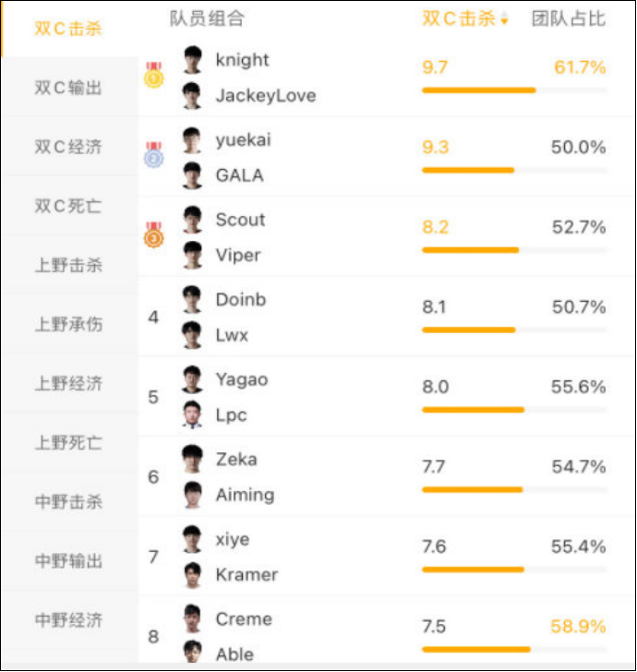Select the 上野承伤 tab
637x672 pixels.
pos(68,324)
